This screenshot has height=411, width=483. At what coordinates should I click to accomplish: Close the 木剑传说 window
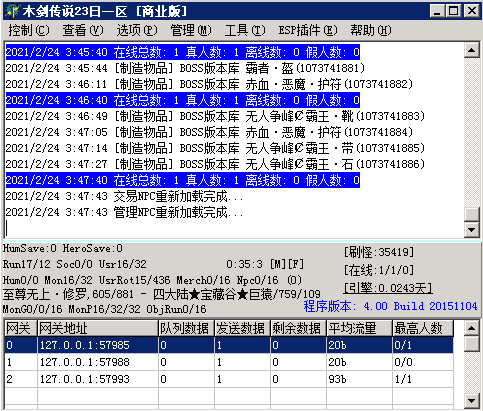coord(472,11)
